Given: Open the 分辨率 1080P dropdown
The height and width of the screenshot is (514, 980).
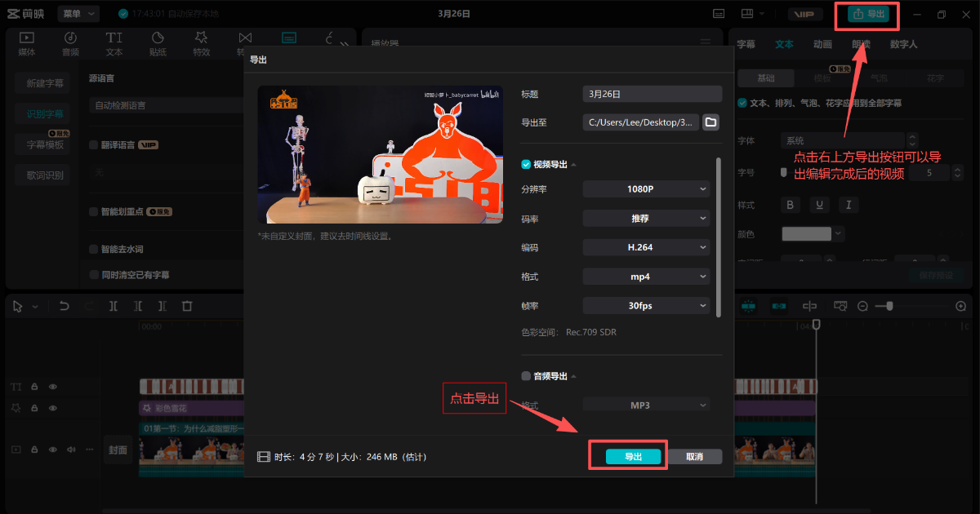Looking at the screenshot, I should [x=646, y=189].
